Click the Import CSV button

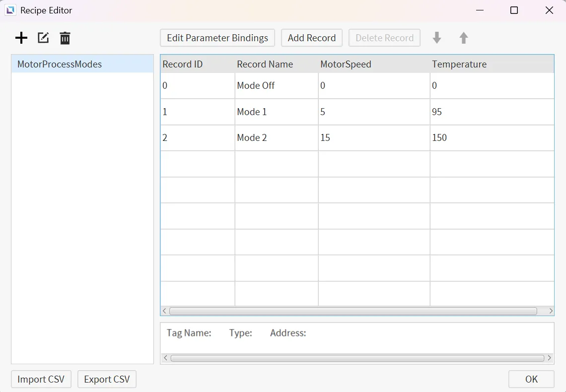point(41,379)
